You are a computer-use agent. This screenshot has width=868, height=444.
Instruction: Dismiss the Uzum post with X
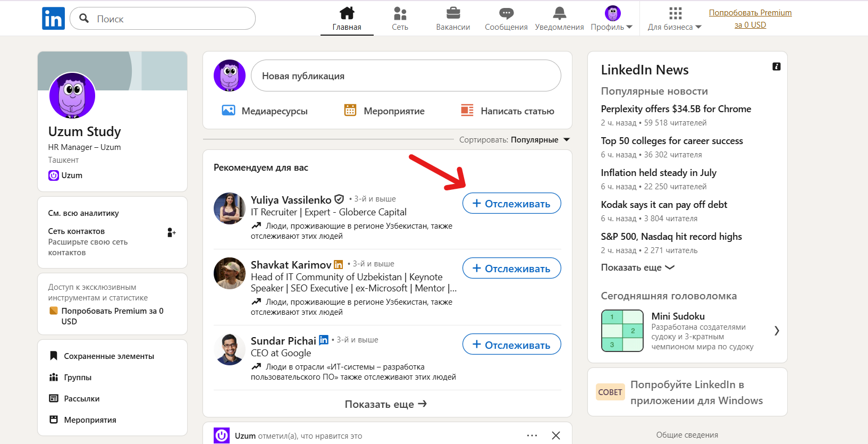point(556,435)
